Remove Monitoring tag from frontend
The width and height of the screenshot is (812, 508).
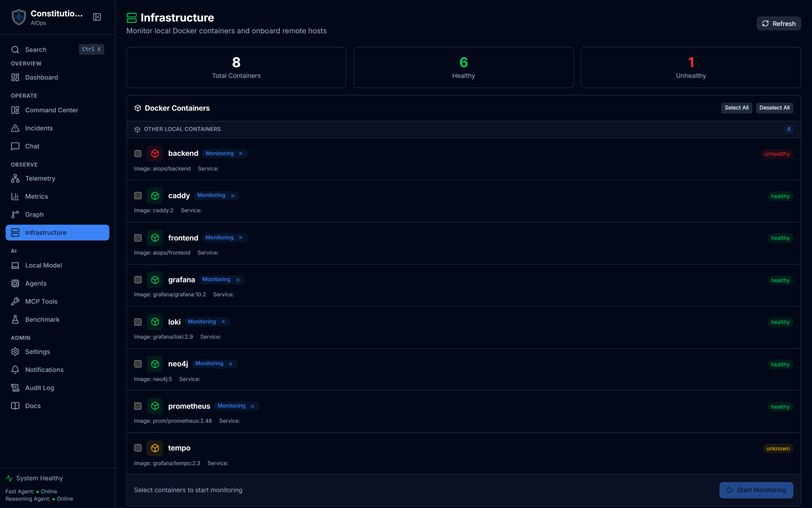[x=240, y=238]
